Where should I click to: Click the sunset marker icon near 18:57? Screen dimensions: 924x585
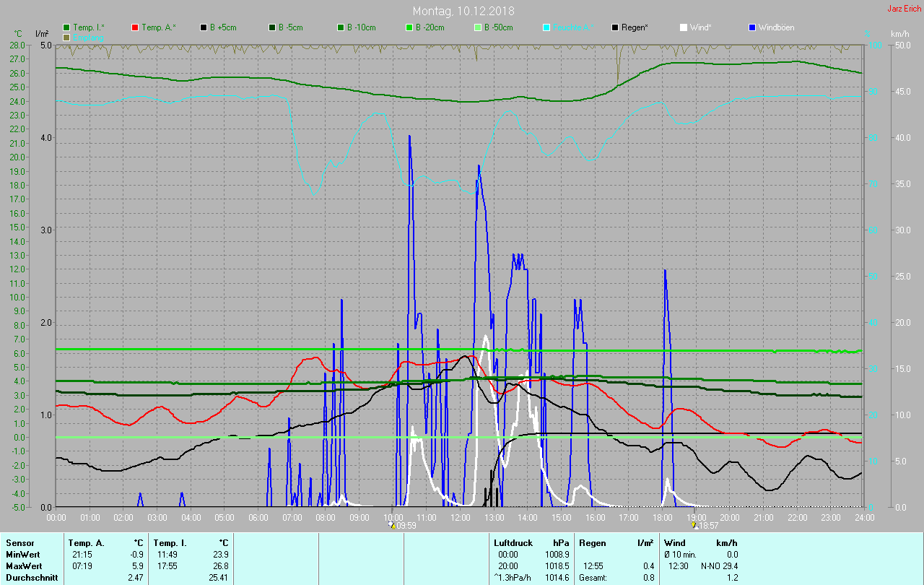[x=694, y=525]
